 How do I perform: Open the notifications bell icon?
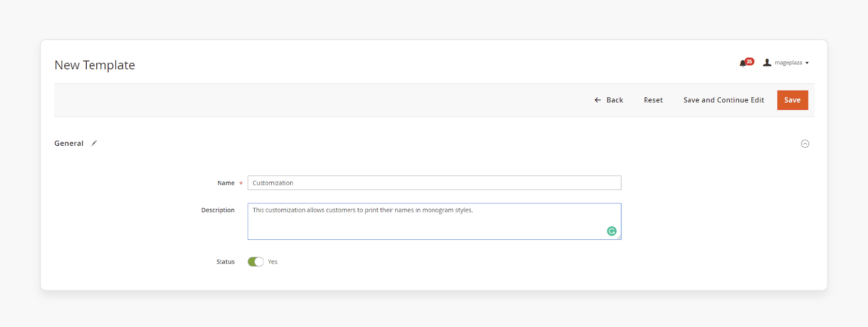click(743, 63)
